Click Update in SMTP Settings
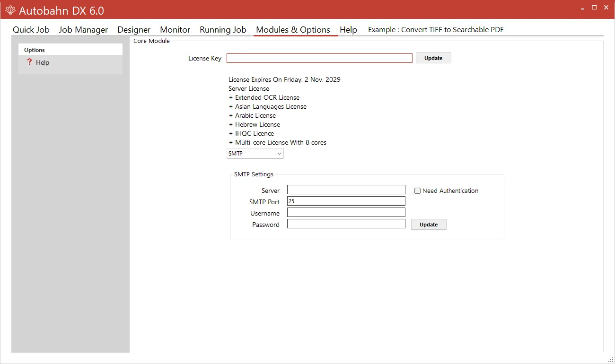This screenshot has width=615, height=364. [x=428, y=224]
